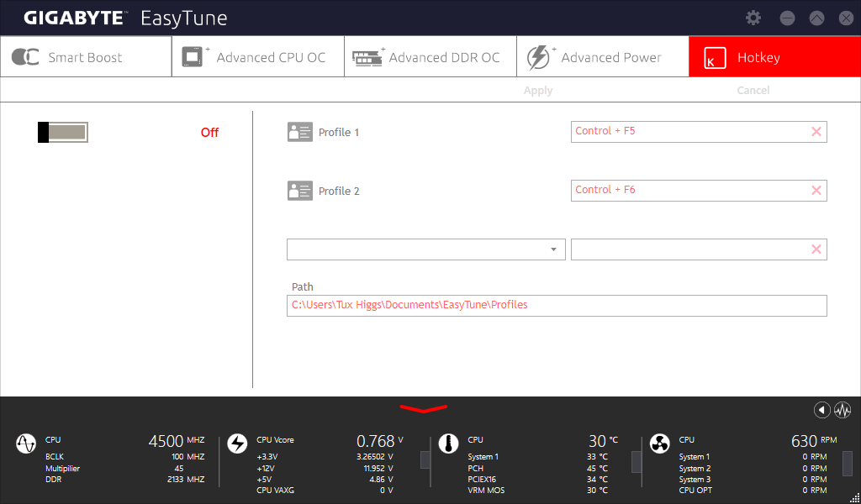Click the Profile 2 hotkey input field

point(699,191)
